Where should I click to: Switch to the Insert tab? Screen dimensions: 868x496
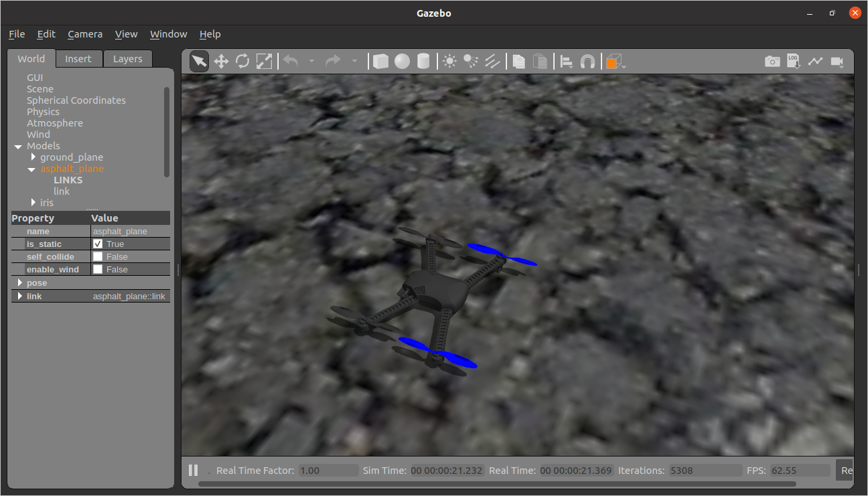(x=78, y=59)
